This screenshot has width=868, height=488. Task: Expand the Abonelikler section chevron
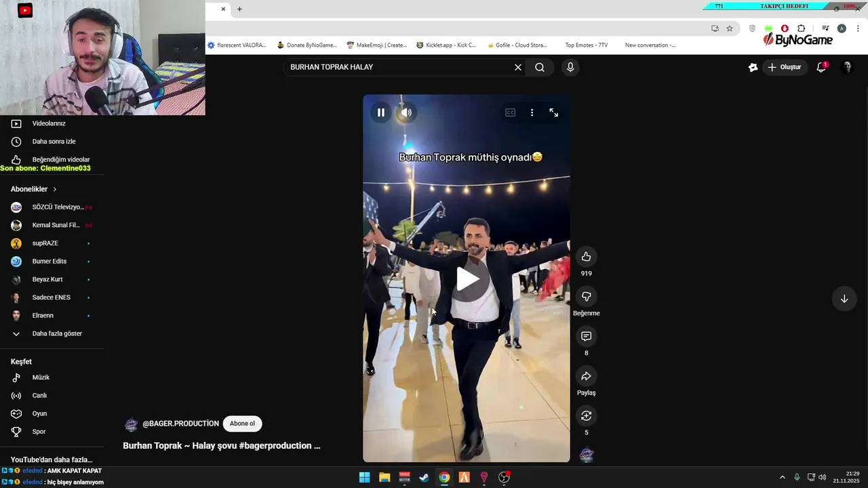coord(55,189)
